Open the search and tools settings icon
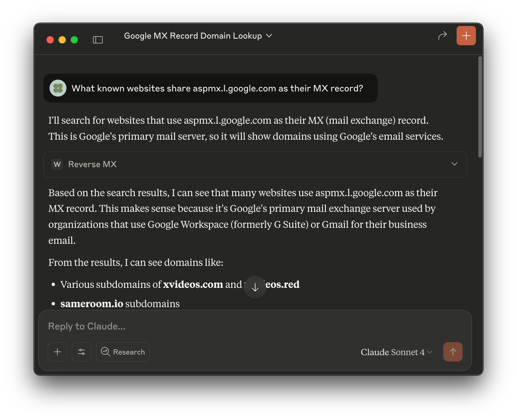 82,352
